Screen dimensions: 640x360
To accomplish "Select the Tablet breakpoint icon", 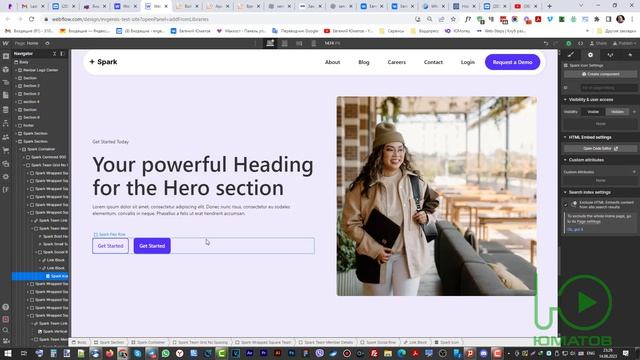I will click(x=285, y=43).
